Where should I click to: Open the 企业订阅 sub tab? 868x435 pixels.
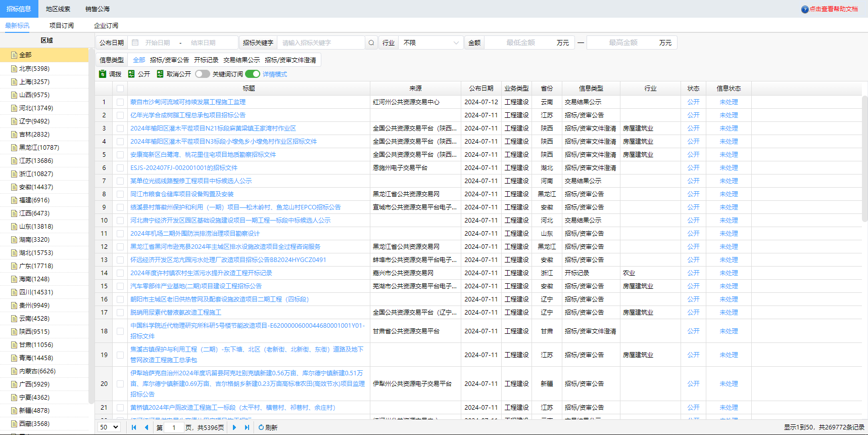tap(106, 25)
